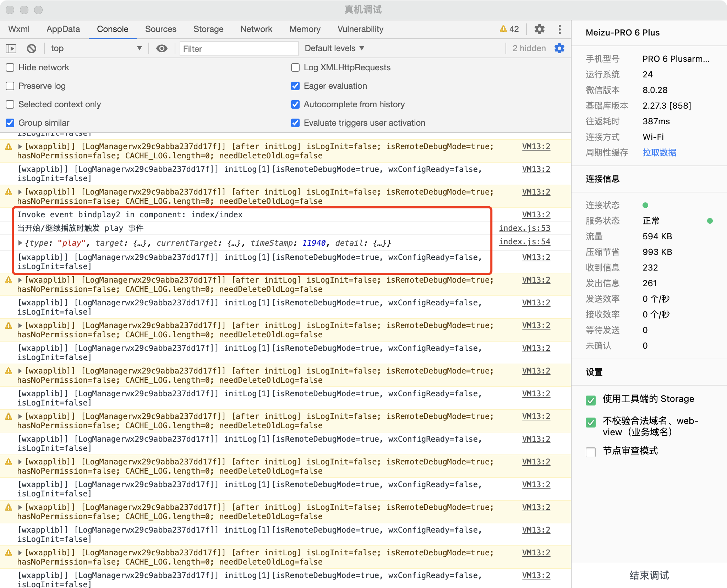The height and width of the screenshot is (588, 727).
Task: Open the Default levels dropdown
Action: coord(334,48)
